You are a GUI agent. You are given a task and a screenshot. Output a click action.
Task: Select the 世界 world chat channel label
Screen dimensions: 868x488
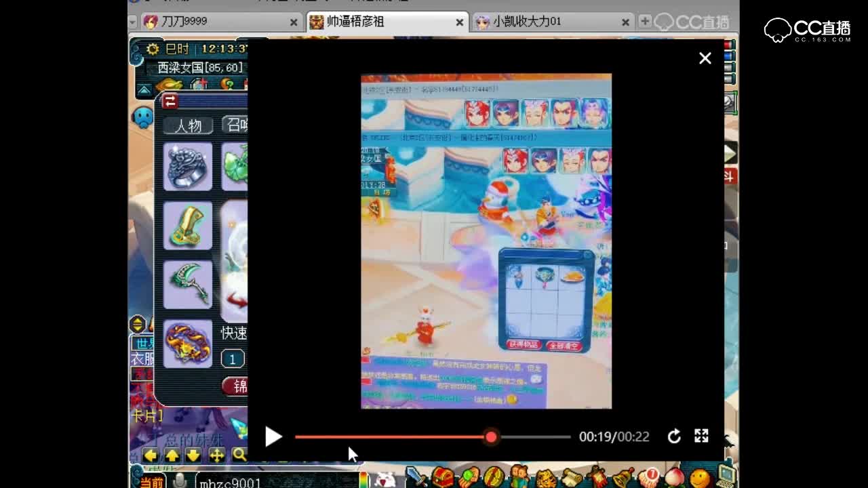coord(142,343)
